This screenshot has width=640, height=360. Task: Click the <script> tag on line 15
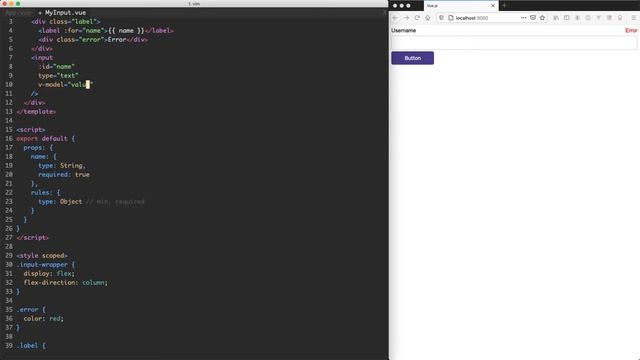[31, 129]
